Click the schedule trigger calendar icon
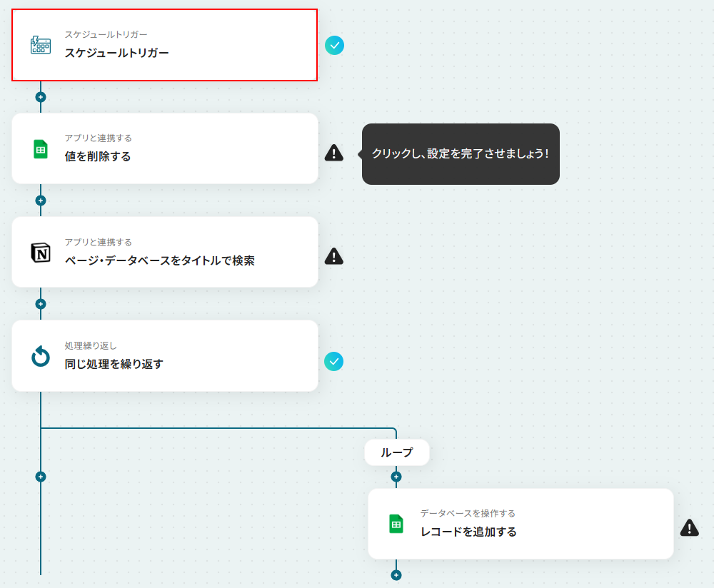Viewport: 714px width, 588px height. pyautogui.click(x=41, y=45)
